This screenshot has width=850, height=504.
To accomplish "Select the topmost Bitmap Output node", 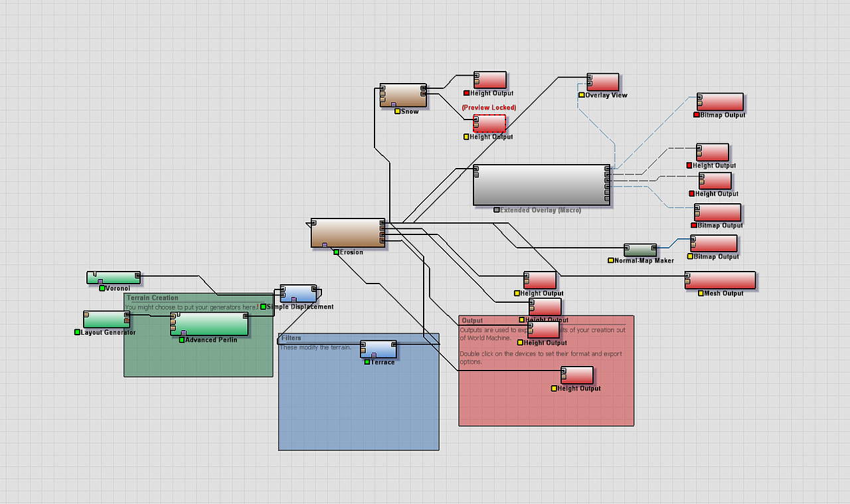I will [x=721, y=102].
